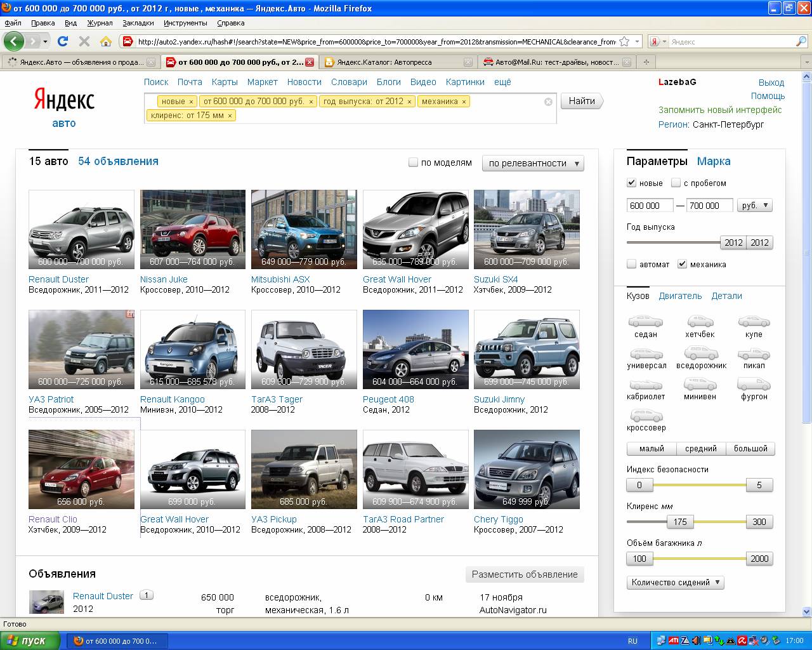Open the 'Renault Duster' model link
The width and height of the screenshot is (812, 650).
58,279
